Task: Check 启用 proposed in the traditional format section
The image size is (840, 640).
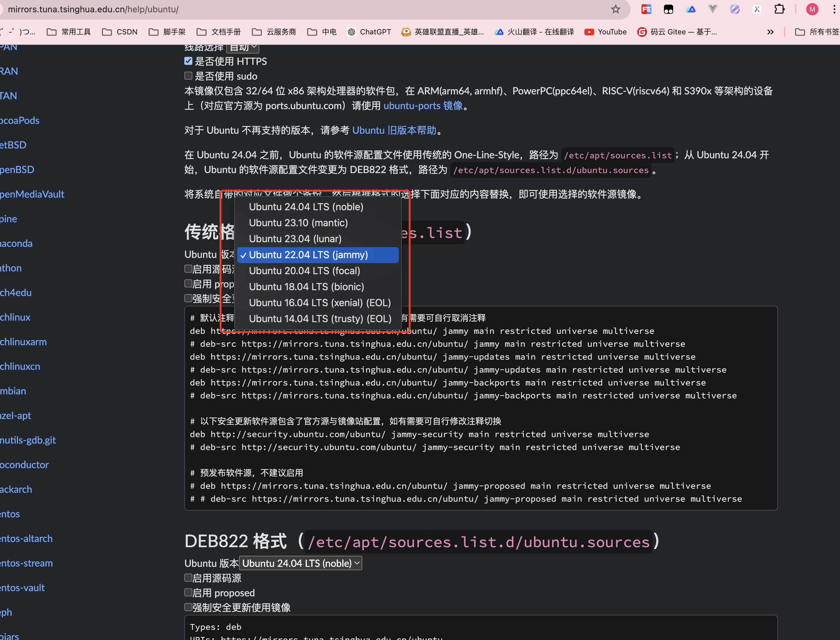Action: 188,283
